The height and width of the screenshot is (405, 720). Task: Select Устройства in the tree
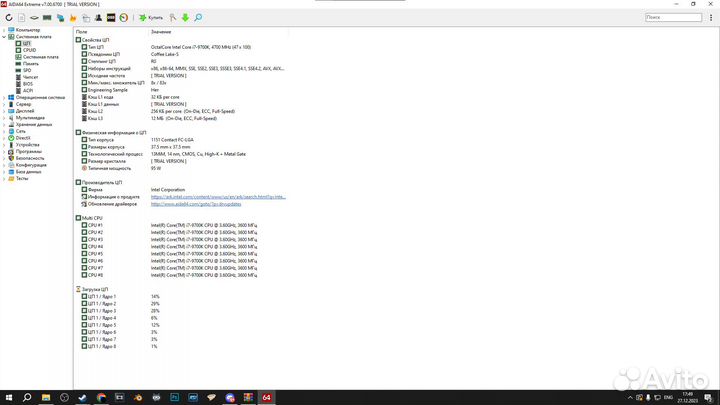coord(28,145)
